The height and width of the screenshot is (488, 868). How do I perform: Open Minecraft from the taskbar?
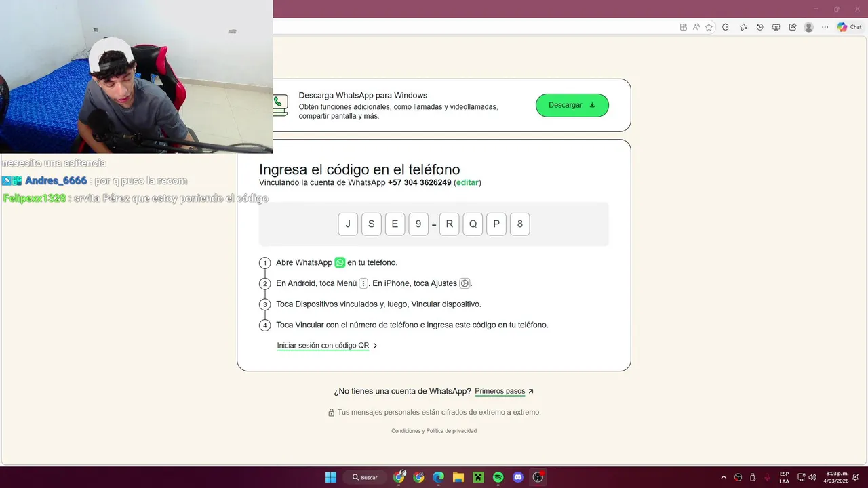(x=478, y=477)
